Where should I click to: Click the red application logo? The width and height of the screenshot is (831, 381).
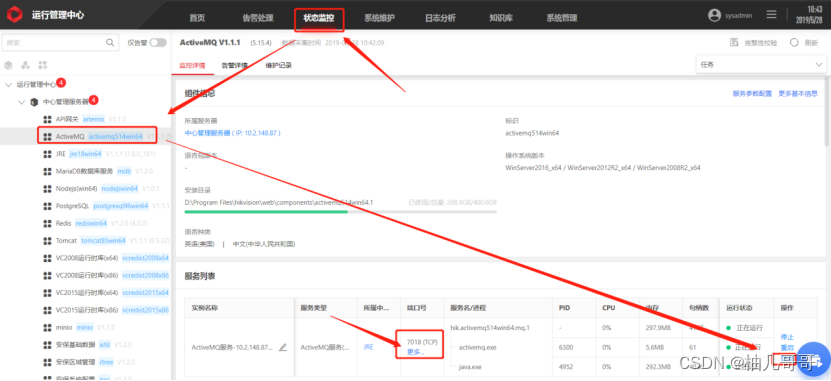(x=15, y=15)
